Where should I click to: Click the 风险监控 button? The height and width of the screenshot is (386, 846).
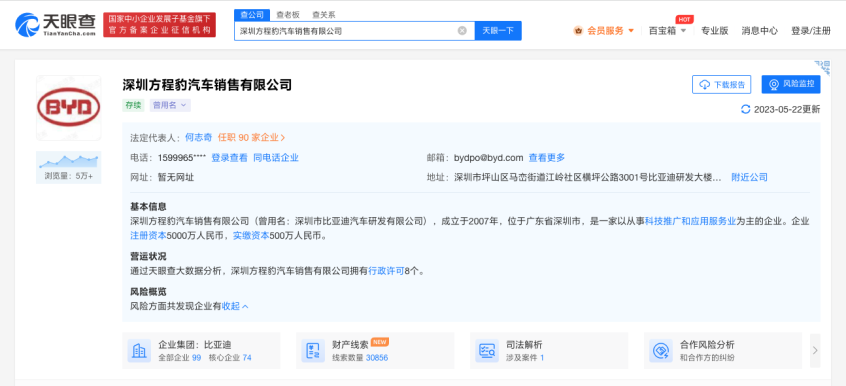(791, 84)
